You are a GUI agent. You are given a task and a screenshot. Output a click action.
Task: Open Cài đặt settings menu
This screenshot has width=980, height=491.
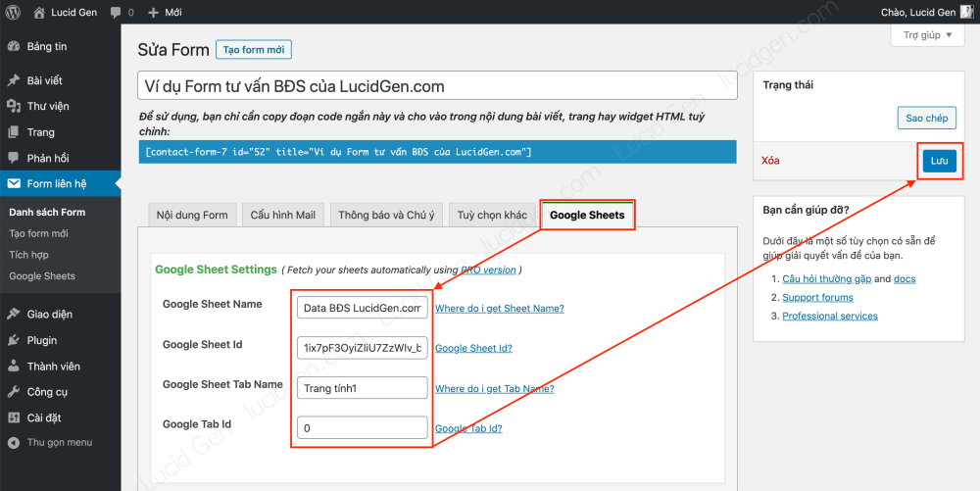click(45, 417)
